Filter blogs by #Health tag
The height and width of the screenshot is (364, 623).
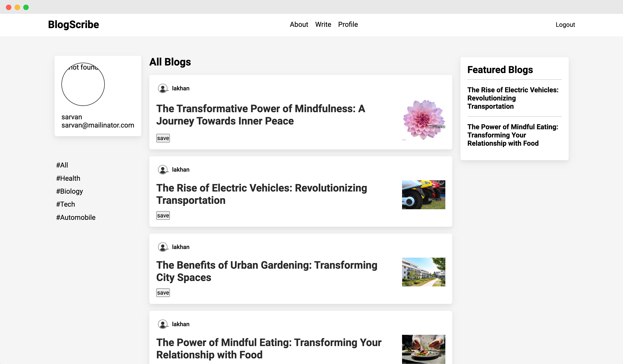click(68, 178)
